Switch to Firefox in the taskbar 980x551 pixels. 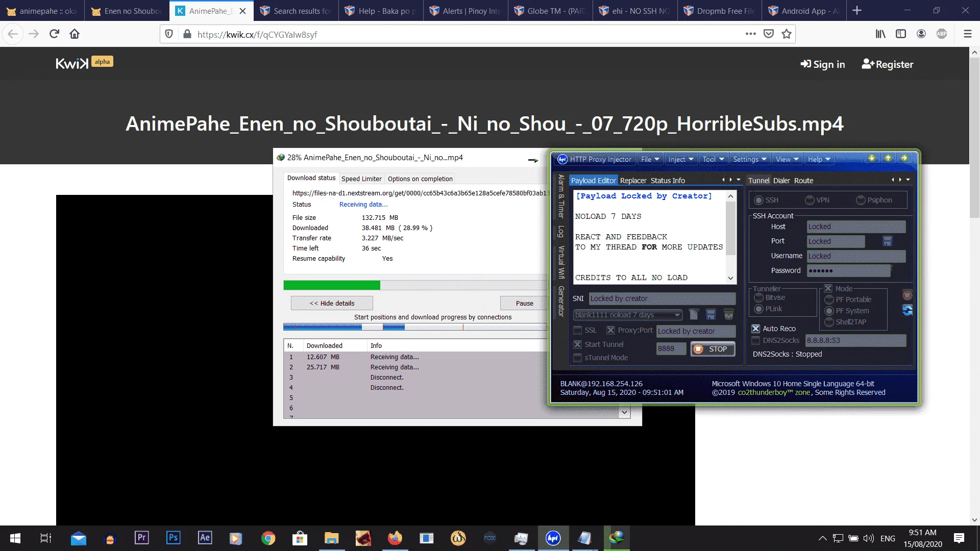[x=395, y=538]
